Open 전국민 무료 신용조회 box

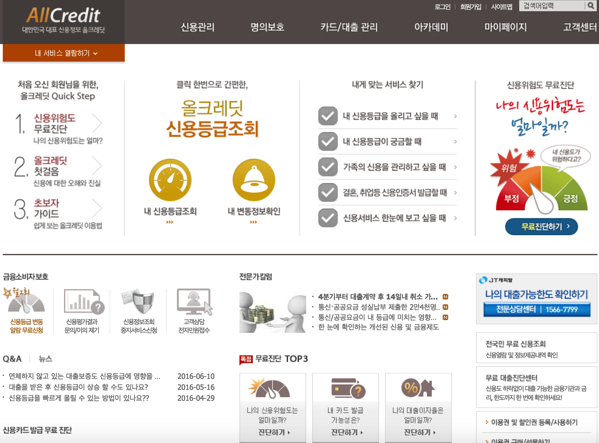[x=537, y=348]
